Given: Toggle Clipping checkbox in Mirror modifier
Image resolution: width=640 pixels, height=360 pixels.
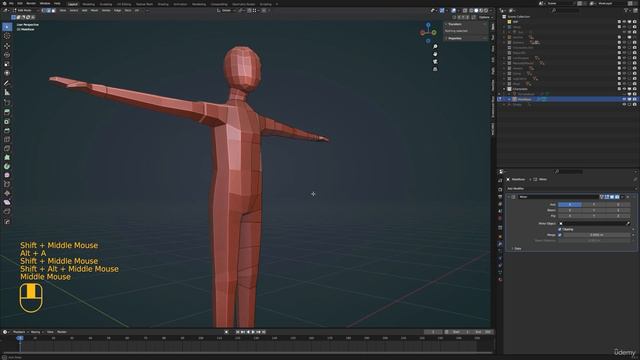Looking at the screenshot, I should [x=560, y=229].
